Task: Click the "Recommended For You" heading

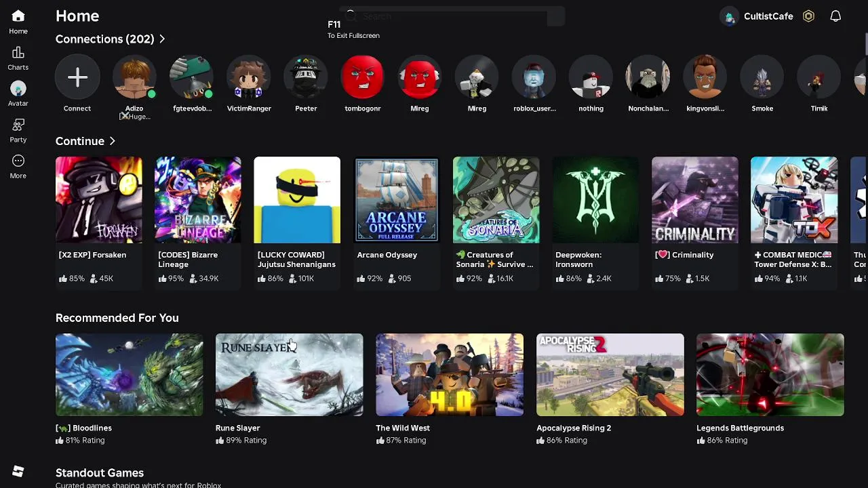Action: pos(117,318)
